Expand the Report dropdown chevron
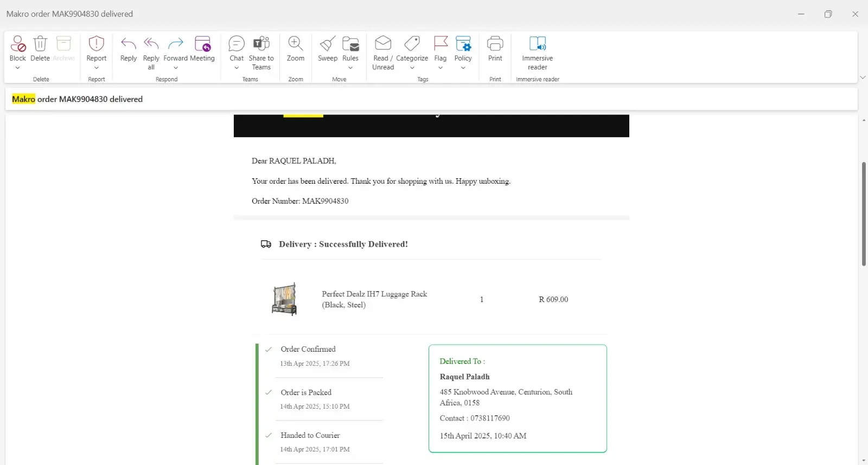868x465 pixels. tap(97, 68)
